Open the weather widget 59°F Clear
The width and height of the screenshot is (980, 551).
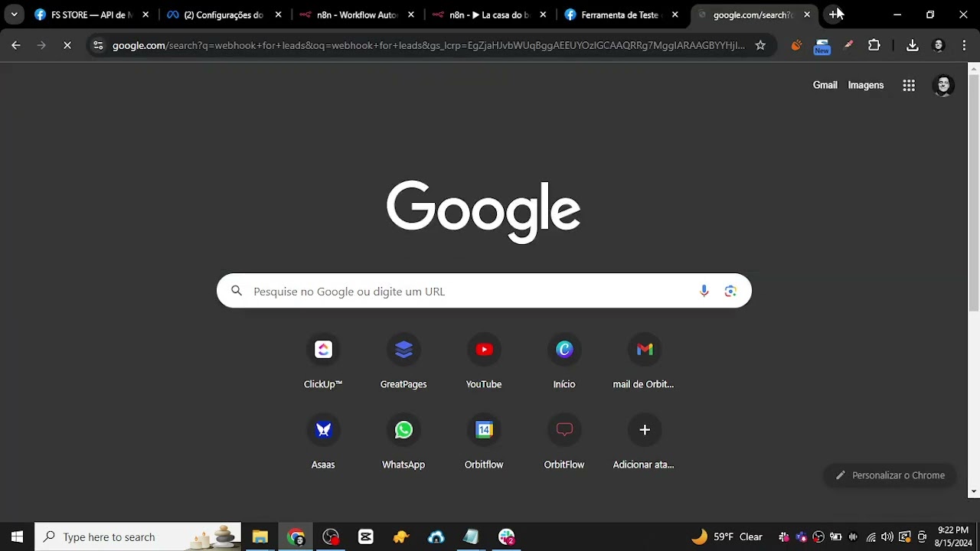point(727,536)
